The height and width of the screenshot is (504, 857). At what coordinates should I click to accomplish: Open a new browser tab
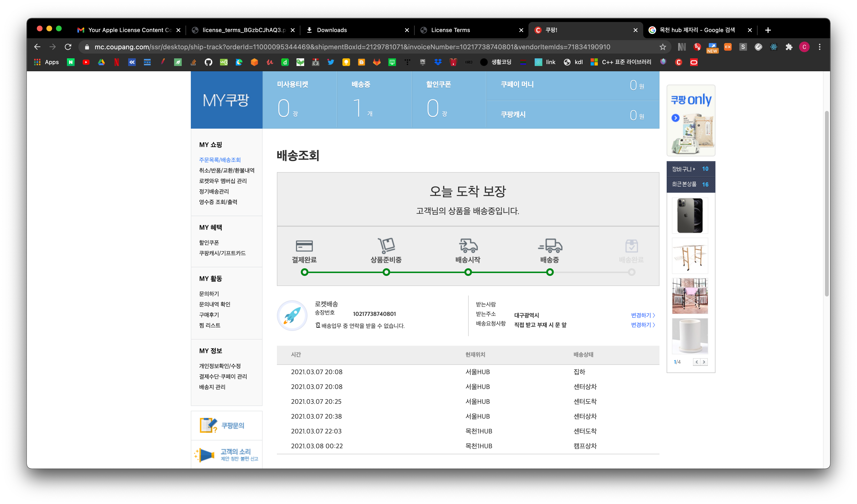(768, 30)
